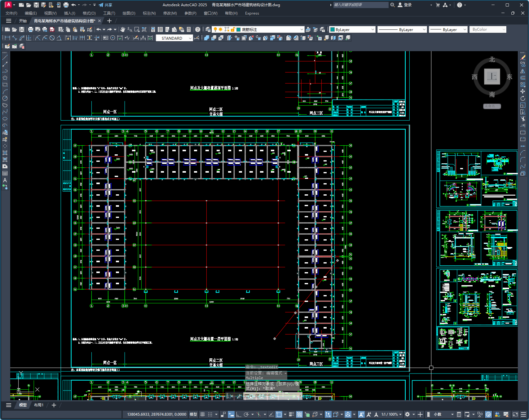Click the coordinates readout in status bar
This screenshot has width=529, height=420.
(156, 414)
